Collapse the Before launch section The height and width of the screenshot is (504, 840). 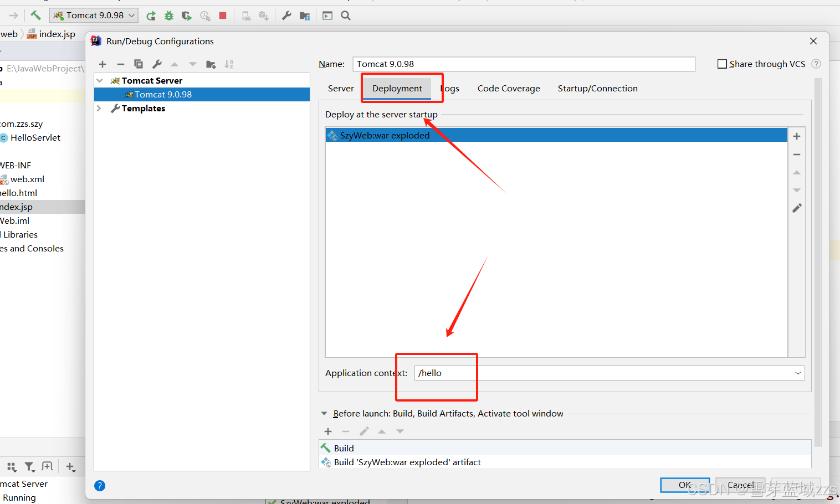point(324,414)
